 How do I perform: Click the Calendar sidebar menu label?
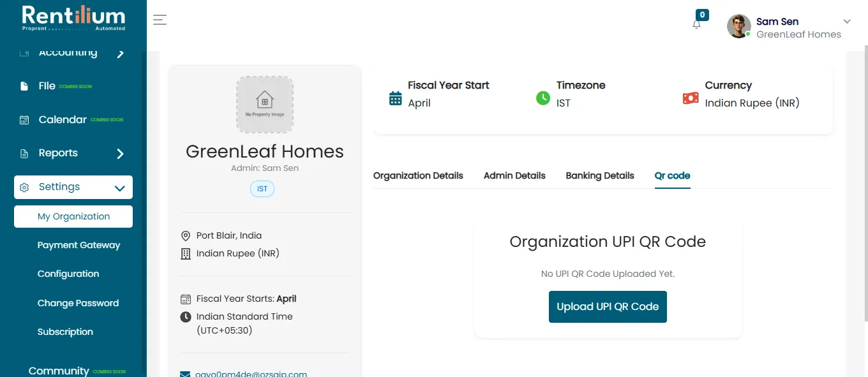63,120
